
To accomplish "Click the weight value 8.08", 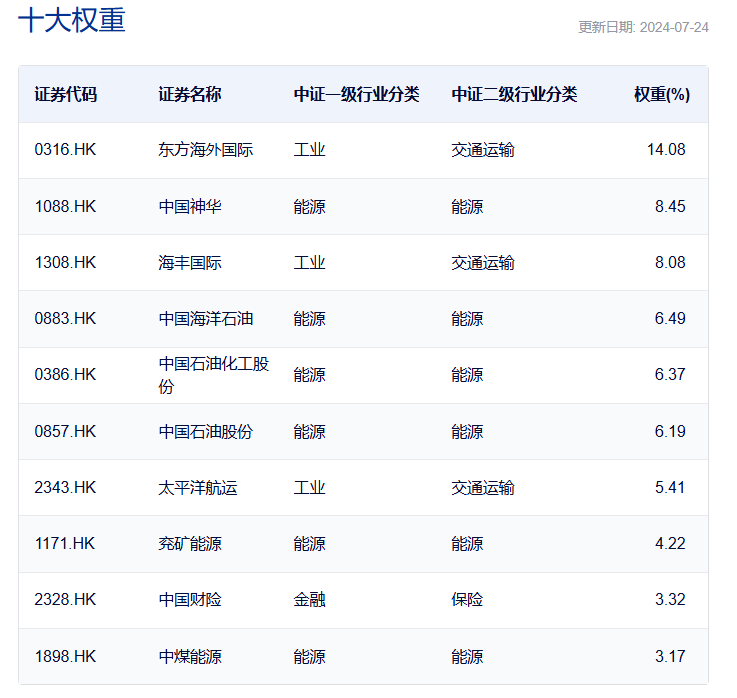I will 670,262.
